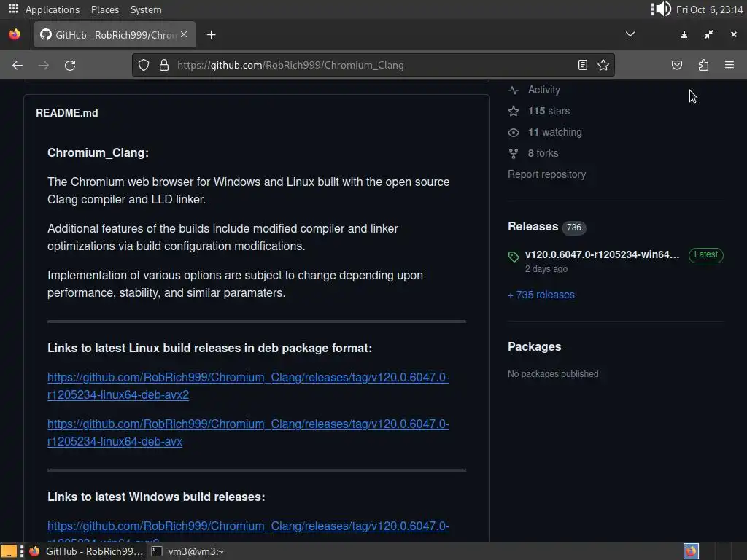The width and height of the screenshot is (747, 560).
Task: Open the 8 forks link
Action: pyautogui.click(x=543, y=153)
